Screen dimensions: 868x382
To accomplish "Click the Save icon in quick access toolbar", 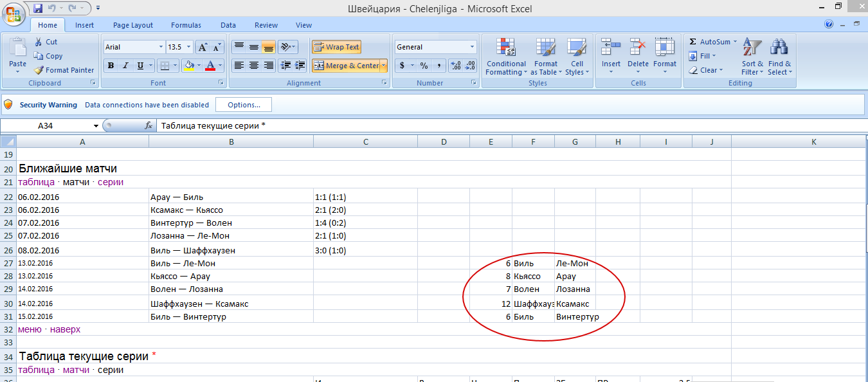I will click(x=38, y=8).
